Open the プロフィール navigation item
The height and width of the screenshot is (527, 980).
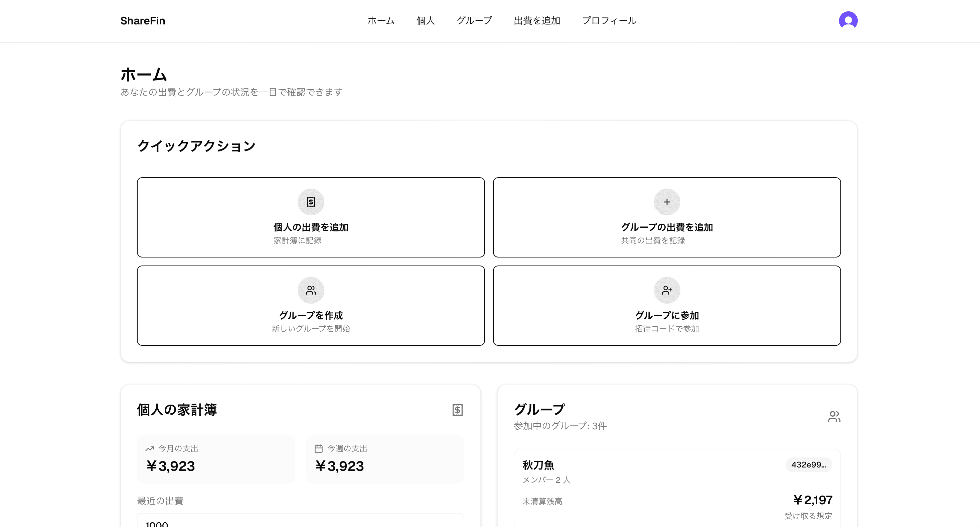pos(609,20)
